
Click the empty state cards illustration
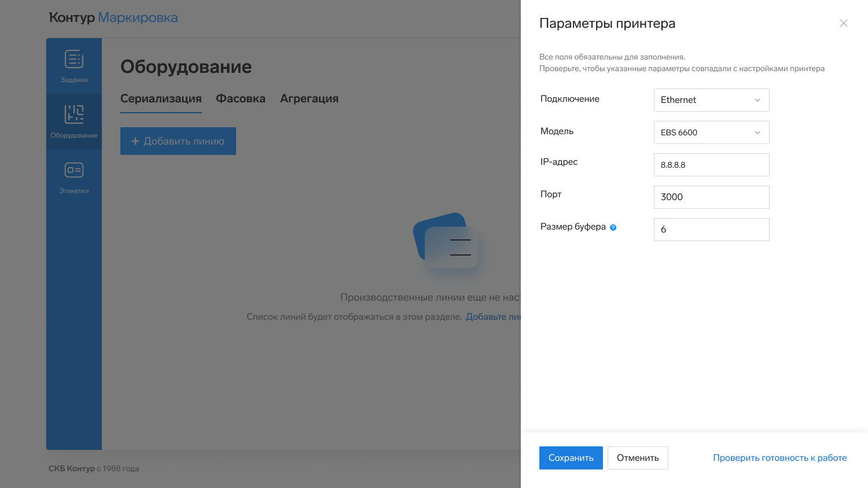446,241
